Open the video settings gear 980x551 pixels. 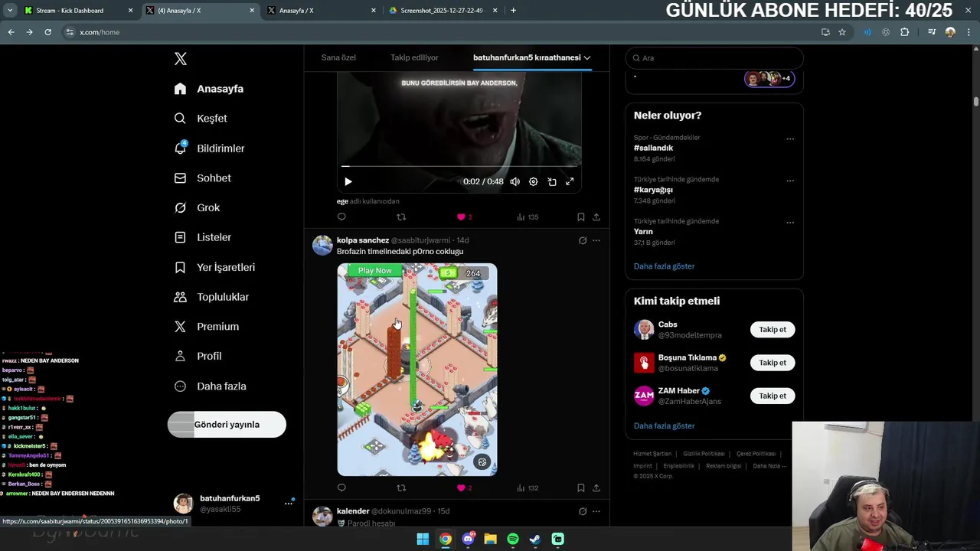point(533,181)
